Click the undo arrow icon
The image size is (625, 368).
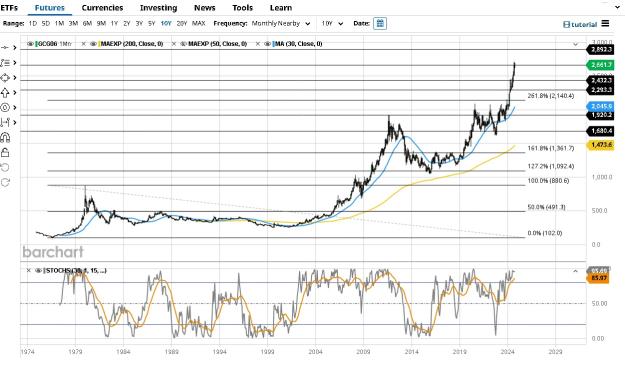point(5,167)
